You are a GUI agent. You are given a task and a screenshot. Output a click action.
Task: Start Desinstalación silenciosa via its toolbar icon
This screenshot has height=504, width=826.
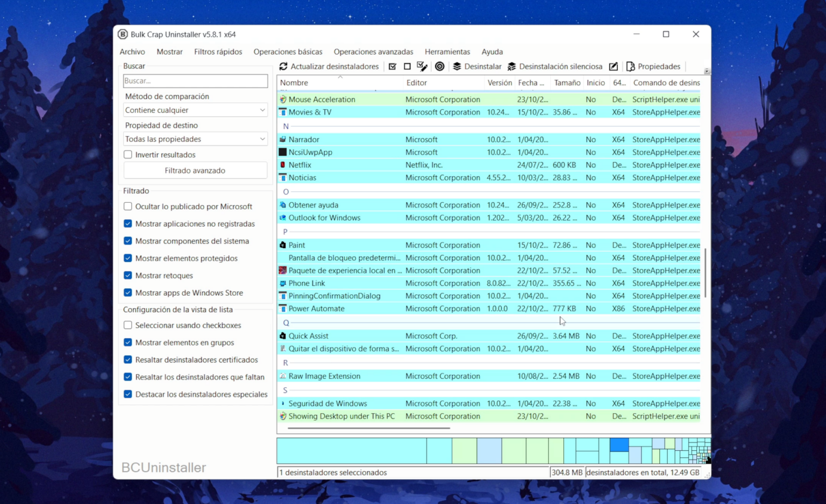(x=512, y=66)
